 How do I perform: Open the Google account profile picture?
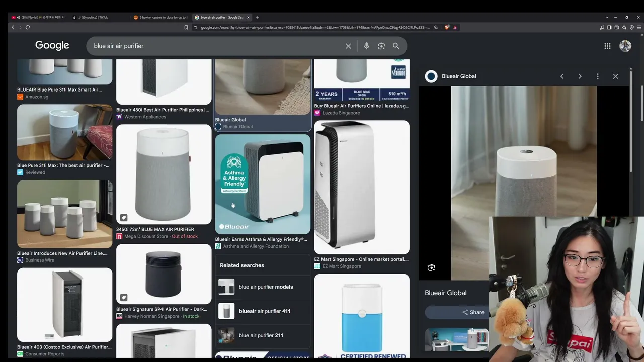(625, 46)
